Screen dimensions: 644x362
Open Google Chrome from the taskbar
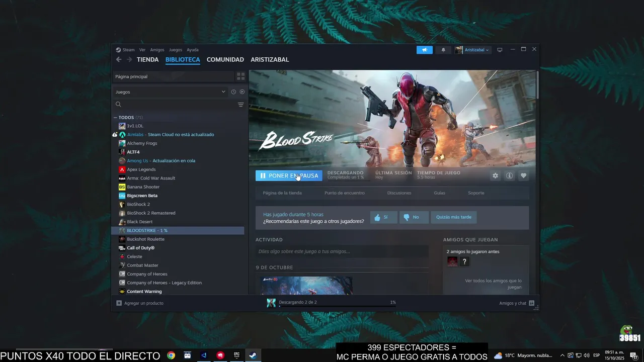tap(171, 355)
